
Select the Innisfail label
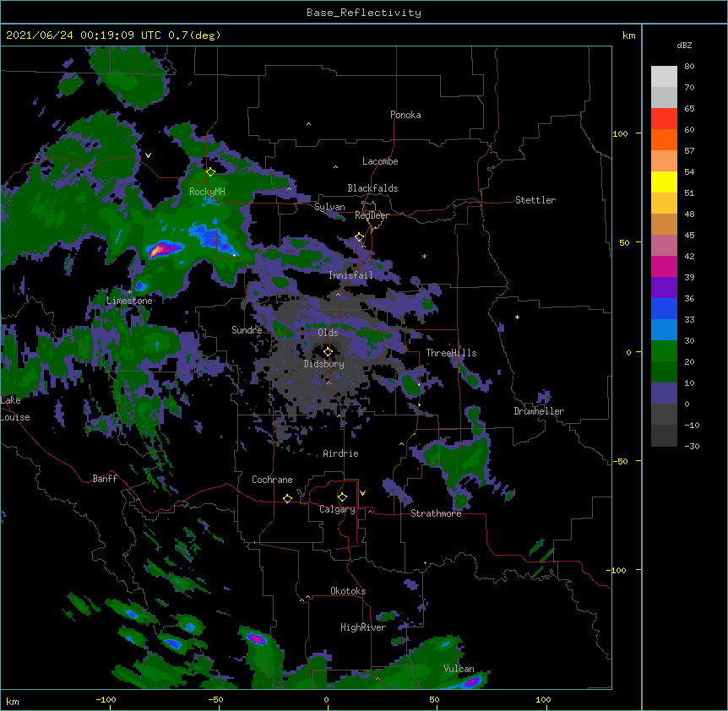coord(350,275)
